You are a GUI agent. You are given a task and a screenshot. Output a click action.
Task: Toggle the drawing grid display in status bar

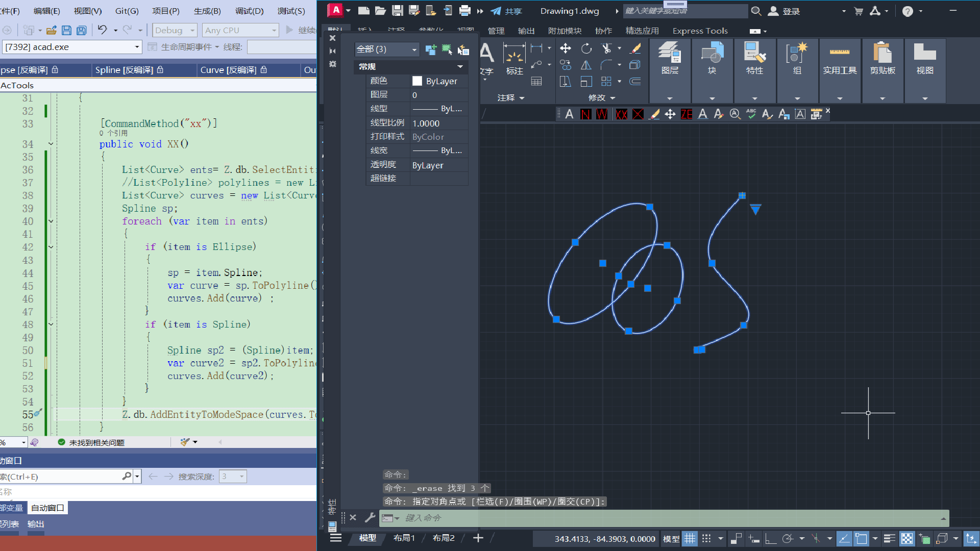pyautogui.click(x=690, y=539)
